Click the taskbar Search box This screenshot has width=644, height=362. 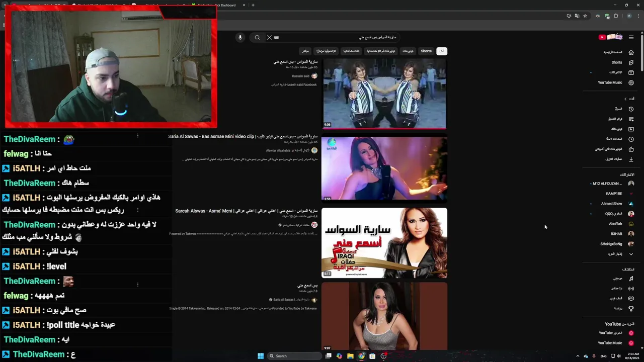[x=294, y=356]
